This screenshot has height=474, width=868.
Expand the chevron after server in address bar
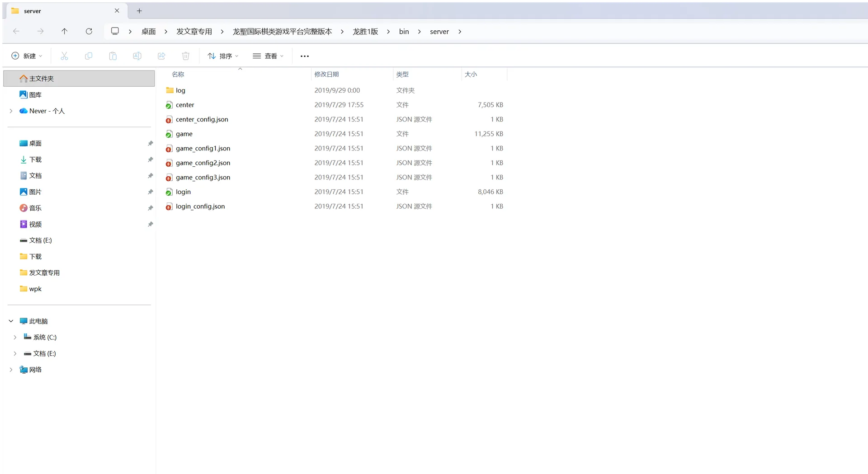click(460, 32)
